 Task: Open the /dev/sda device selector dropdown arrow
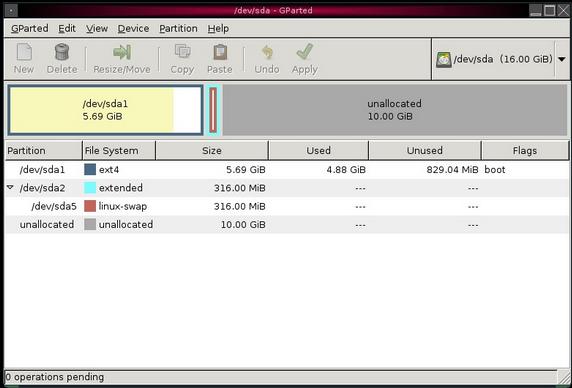tap(562, 59)
